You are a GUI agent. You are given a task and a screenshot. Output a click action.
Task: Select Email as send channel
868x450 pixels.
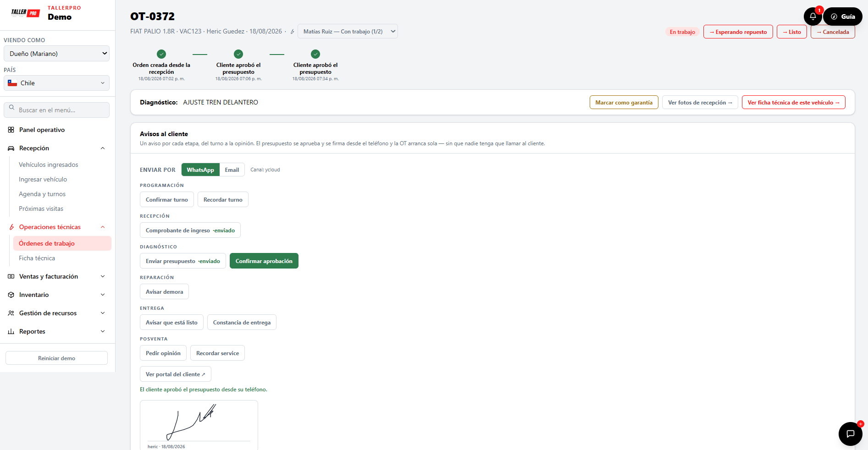pyautogui.click(x=232, y=170)
